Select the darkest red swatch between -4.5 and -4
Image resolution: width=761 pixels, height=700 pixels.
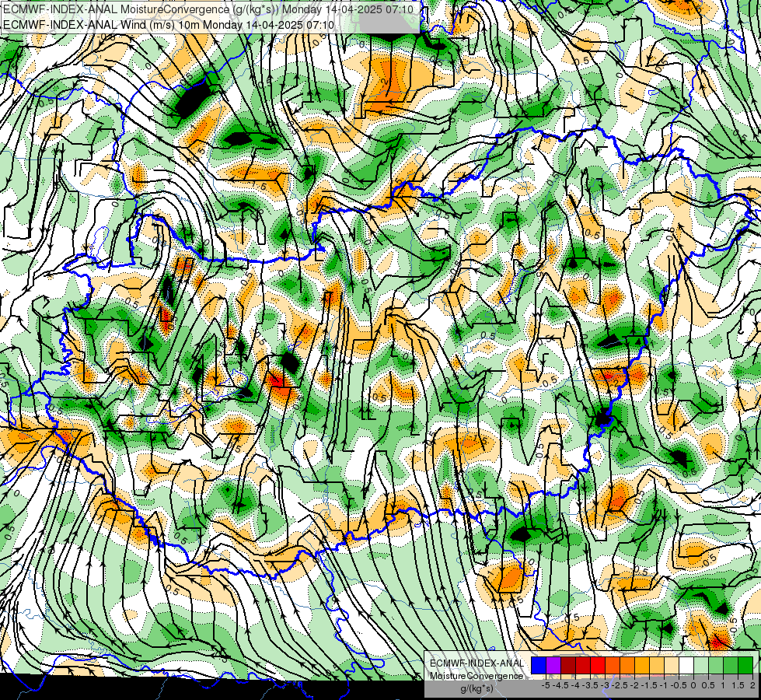568,665
